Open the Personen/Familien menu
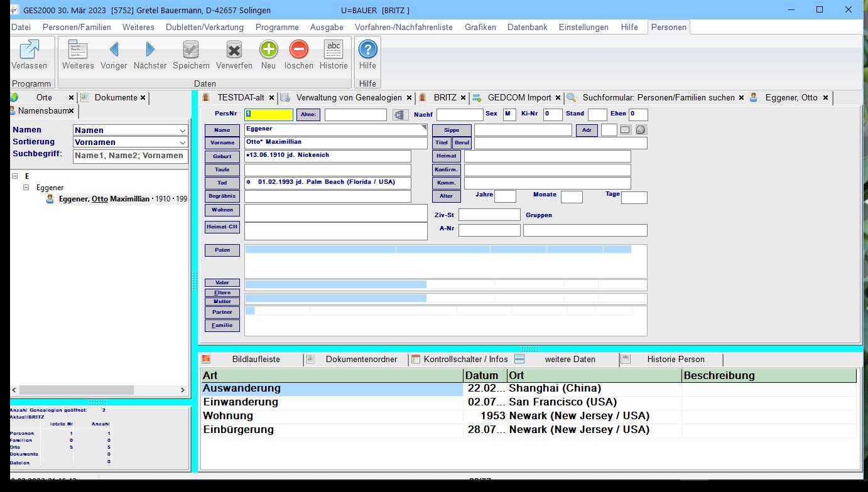The image size is (868, 492). click(x=77, y=27)
